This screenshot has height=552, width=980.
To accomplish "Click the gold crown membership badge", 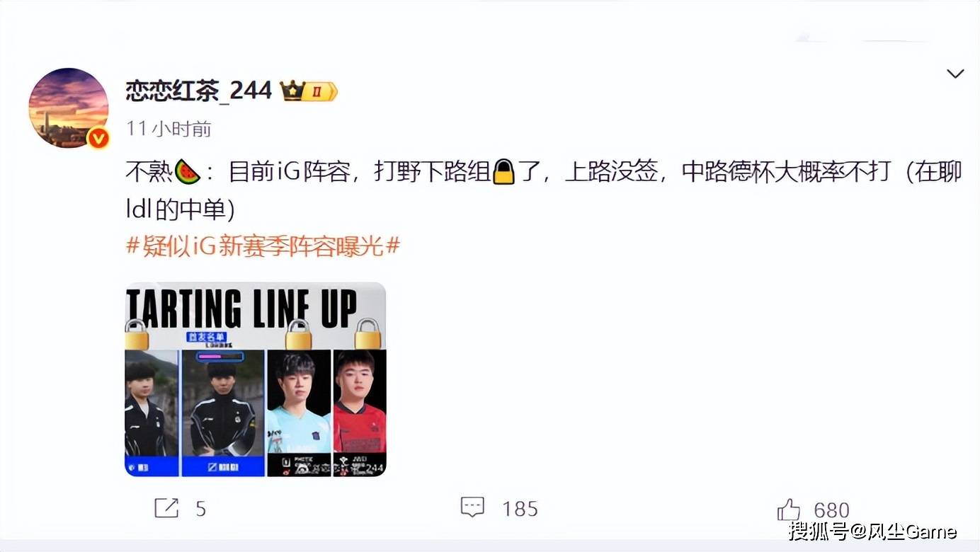I will (309, 91).
